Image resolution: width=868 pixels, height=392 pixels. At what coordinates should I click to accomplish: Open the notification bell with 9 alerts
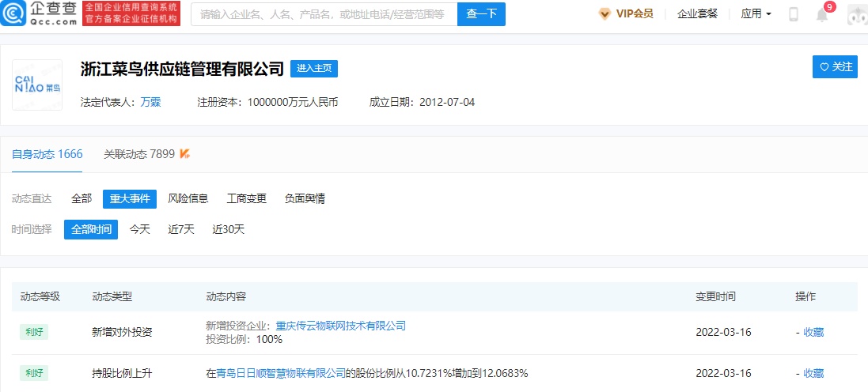823,15
